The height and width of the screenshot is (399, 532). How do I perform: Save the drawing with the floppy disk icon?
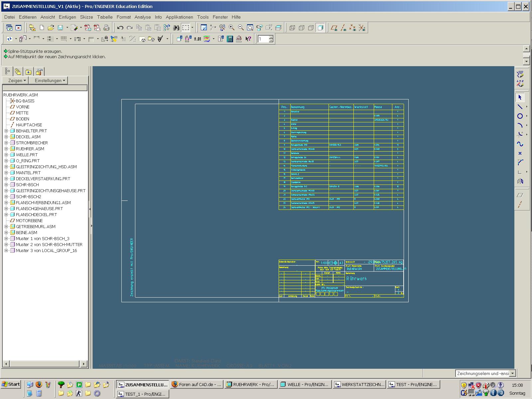[x=60, y=28]
